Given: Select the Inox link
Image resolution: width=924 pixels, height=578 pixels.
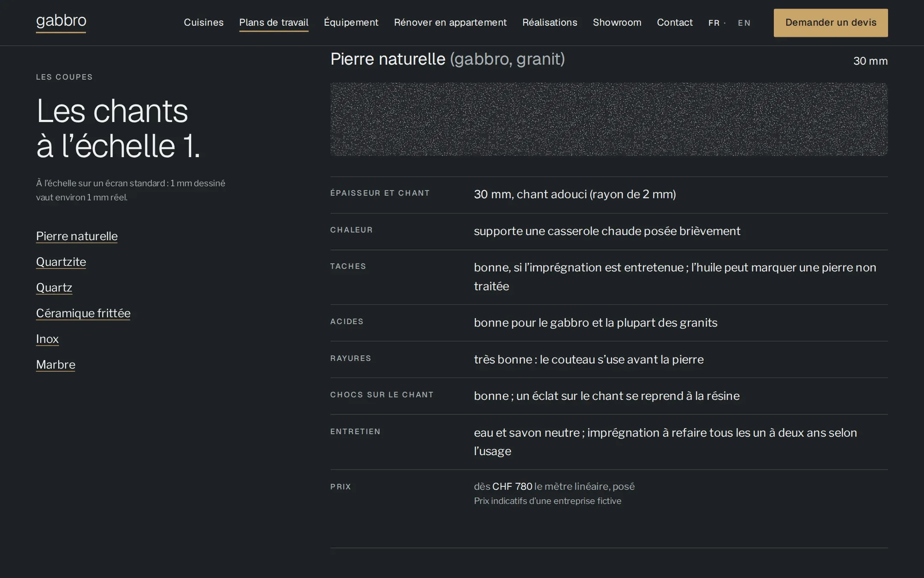Looking at the screenshot, I should click(x=47, y=339).
